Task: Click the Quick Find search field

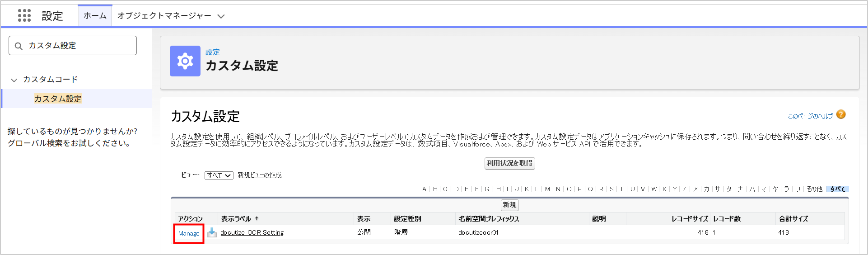Action: (73, 46)
